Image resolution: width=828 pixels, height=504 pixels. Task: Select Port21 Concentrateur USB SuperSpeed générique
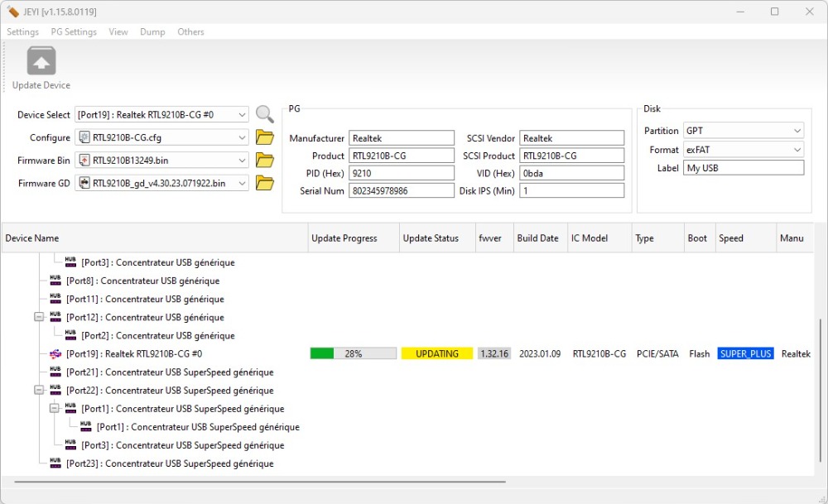(x=169, y=372)
